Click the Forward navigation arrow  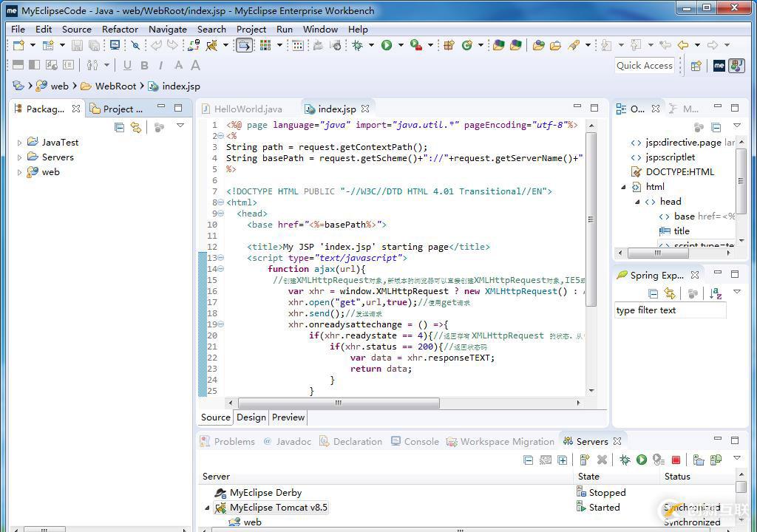pyautogui.click(x=713, y=45)
